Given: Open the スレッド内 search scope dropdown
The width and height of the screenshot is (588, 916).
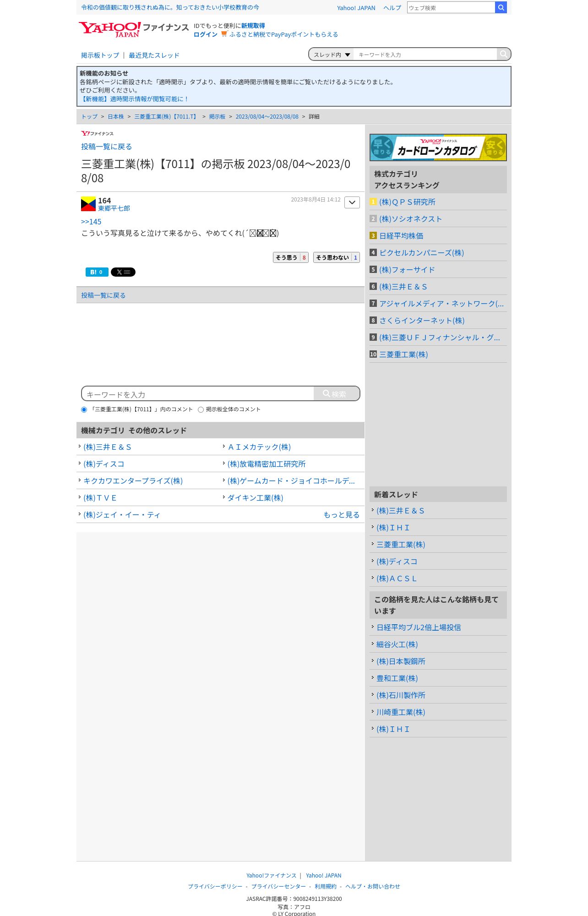Looking at the screenshot, I should tap(332, 55).
